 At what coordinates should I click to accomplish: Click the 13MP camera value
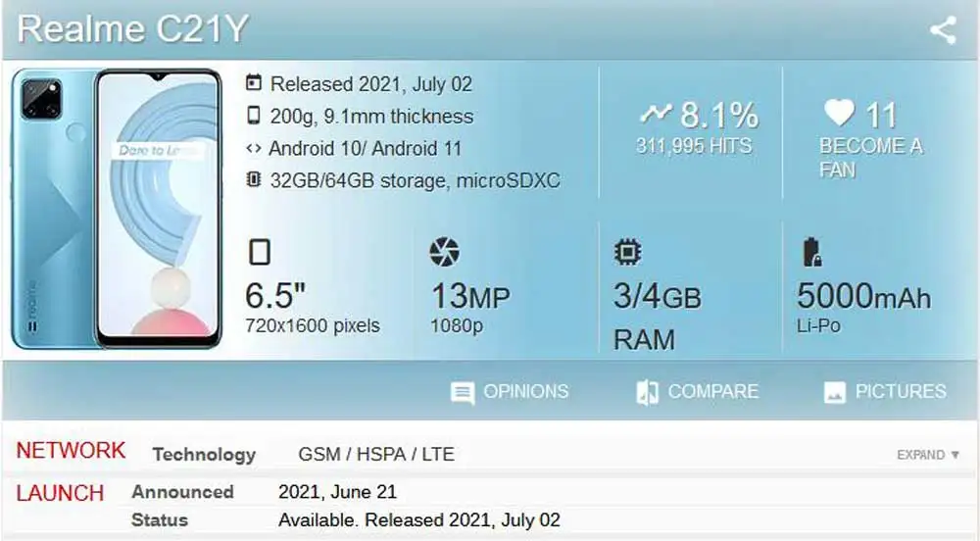pyautogui.click(x=470, y=296)
